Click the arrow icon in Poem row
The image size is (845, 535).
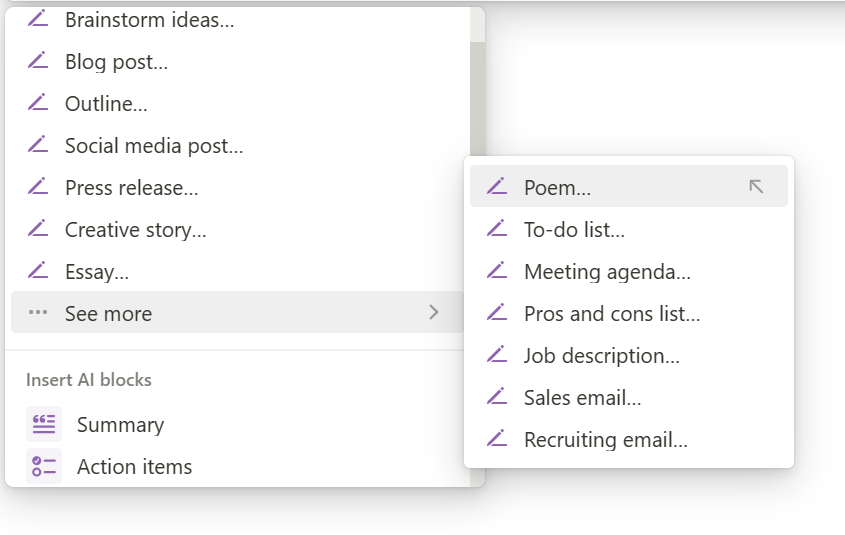click(756, 187)
